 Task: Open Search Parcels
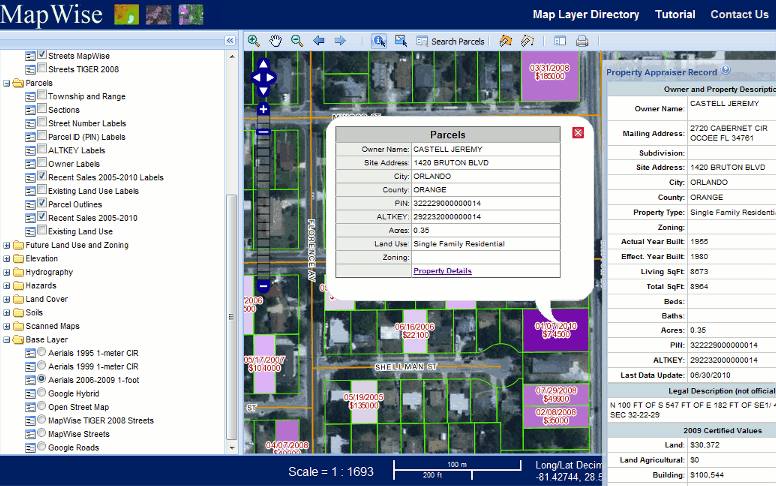[x=451, y=42]
